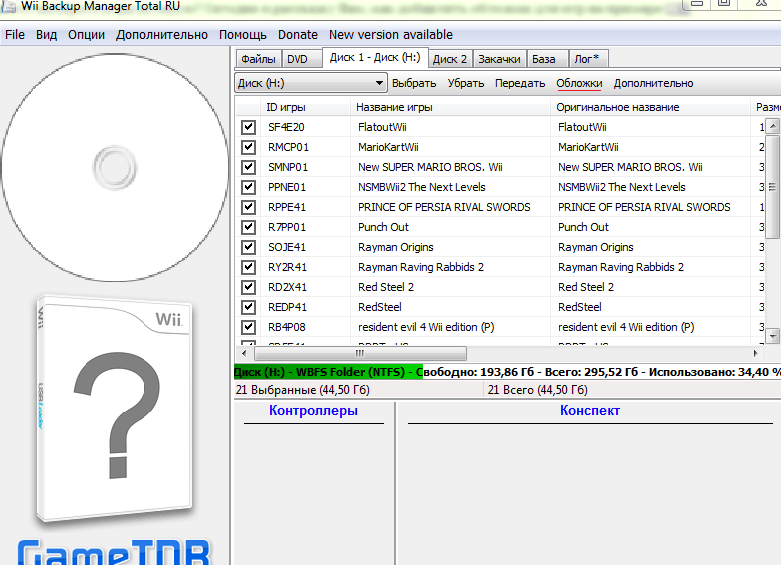The image size is (781, 565).
Task: Click the Передать toolbar button
Action: click(520, 83)
